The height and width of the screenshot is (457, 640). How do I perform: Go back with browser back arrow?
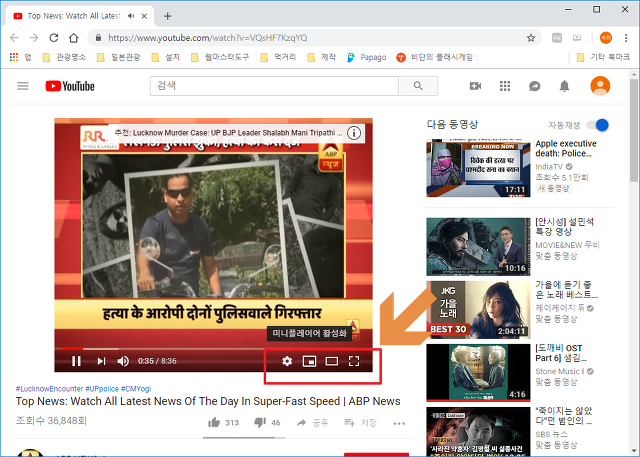tap(14, 38)
